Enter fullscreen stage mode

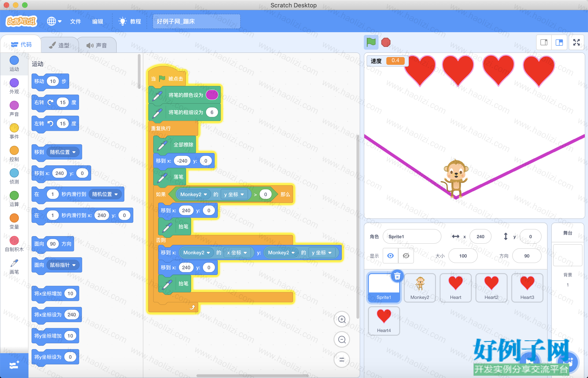click(577, 43)
